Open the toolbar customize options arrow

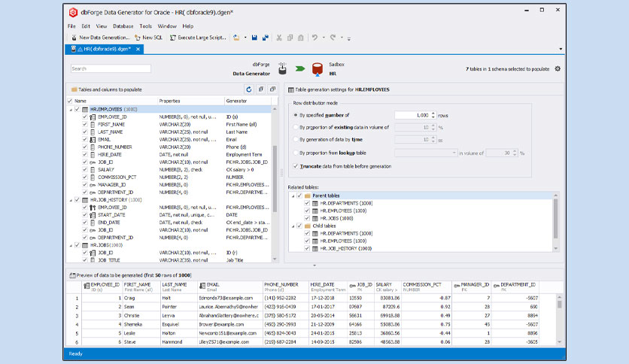349,38
